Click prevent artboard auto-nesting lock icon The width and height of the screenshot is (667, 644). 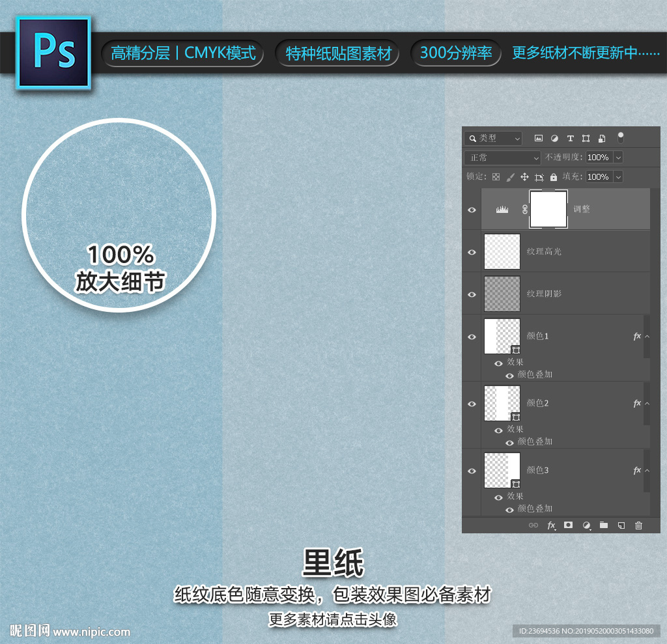[x=539, y=177]
